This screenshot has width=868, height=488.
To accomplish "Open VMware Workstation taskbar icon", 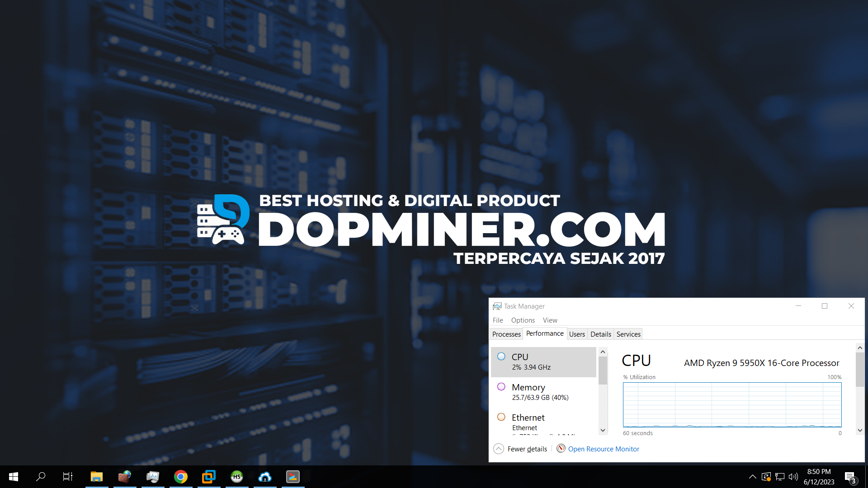I will (209, 477).
